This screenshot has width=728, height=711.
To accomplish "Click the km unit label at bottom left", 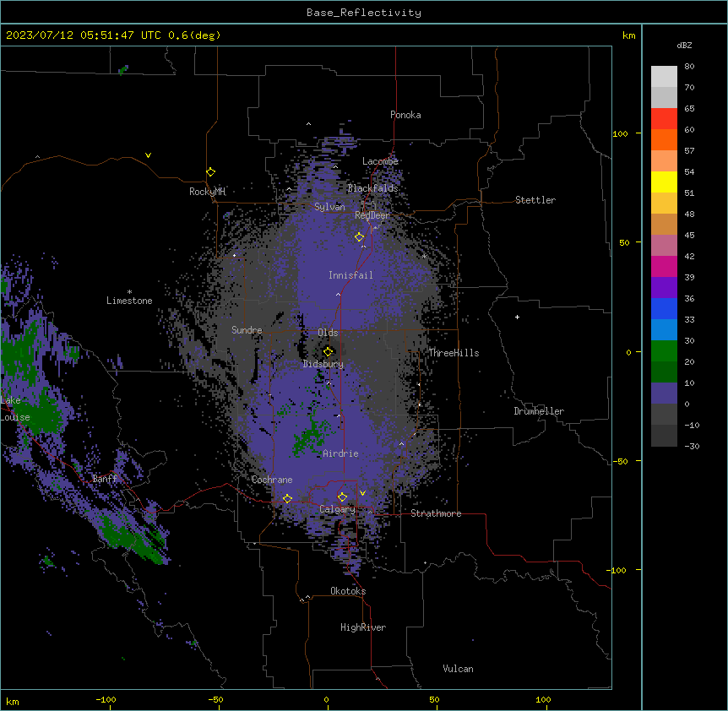I will click(13, 701).
